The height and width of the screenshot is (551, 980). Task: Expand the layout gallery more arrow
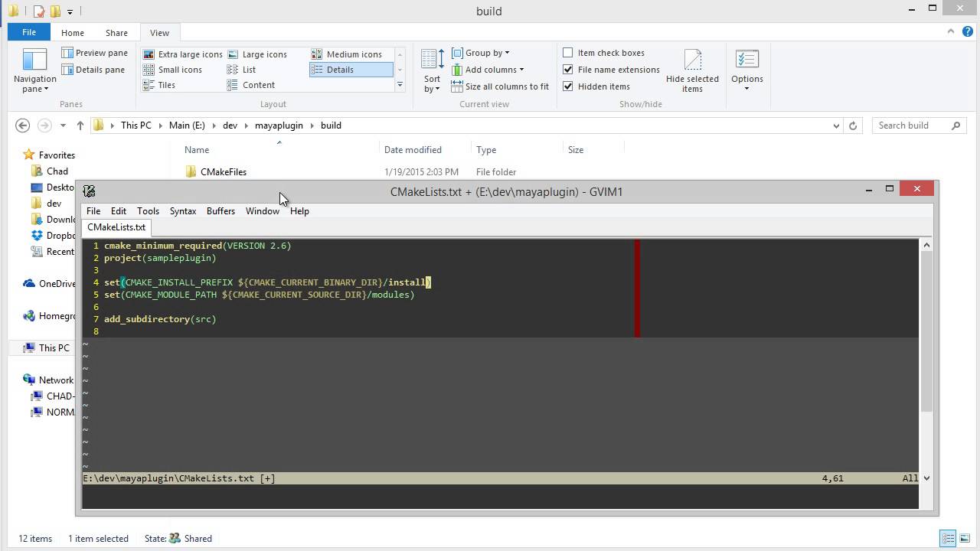coord(400,86)
